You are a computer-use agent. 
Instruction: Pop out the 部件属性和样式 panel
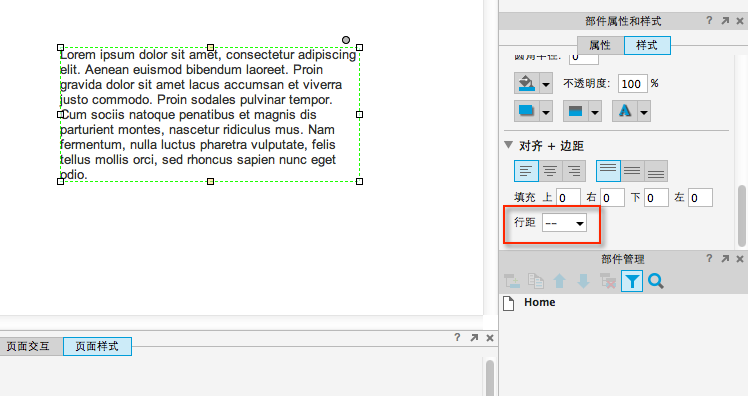pos(725,21)
